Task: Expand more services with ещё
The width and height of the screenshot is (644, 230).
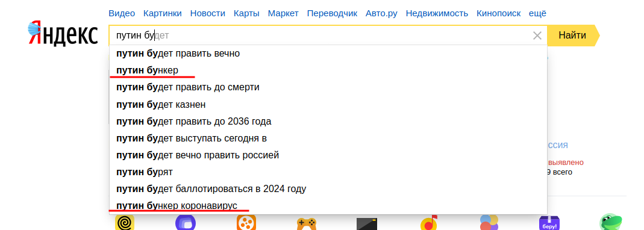Action: (537, 13)
